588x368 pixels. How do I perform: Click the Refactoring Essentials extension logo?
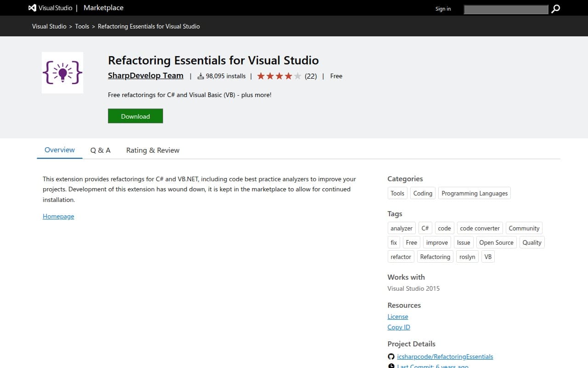(62, 73)
